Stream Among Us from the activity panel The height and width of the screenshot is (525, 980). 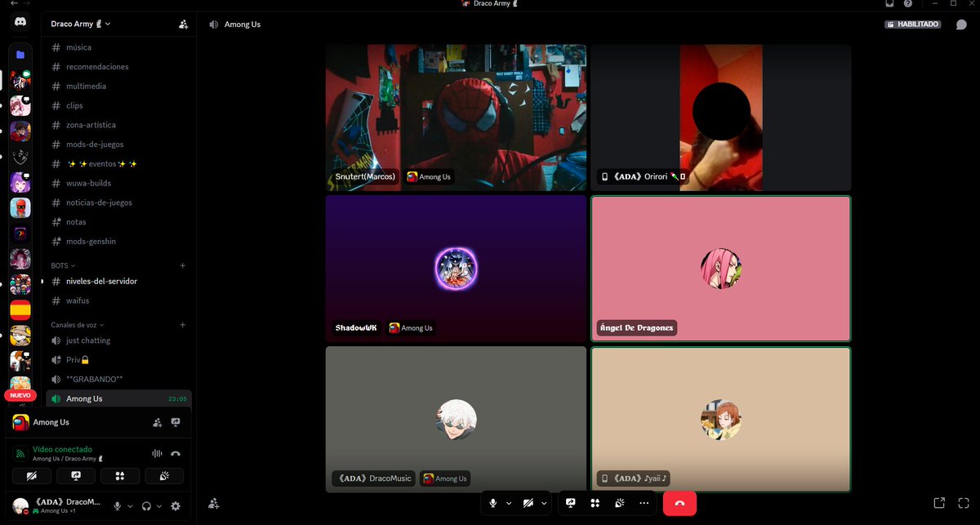tap(176, 422)
